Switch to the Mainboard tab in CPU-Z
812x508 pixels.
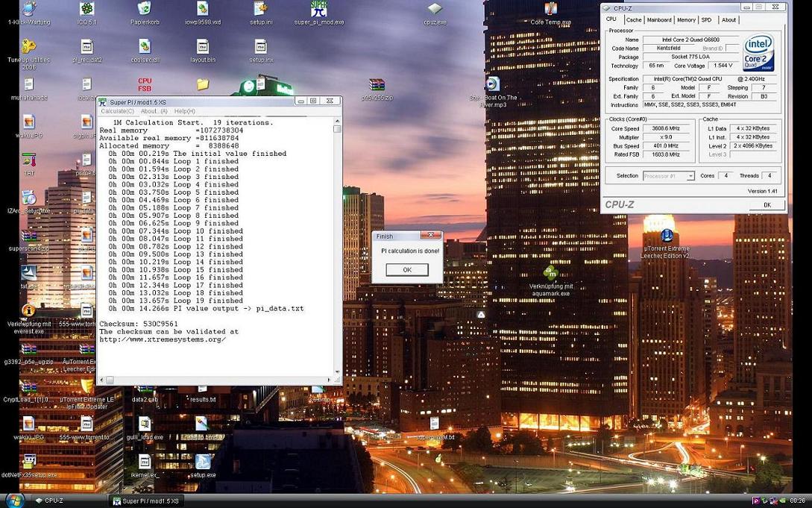(659, 19)
